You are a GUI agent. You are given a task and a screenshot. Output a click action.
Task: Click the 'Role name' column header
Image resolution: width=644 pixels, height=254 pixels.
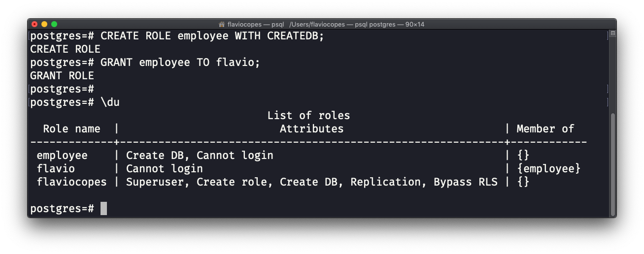tap(71, 129)
